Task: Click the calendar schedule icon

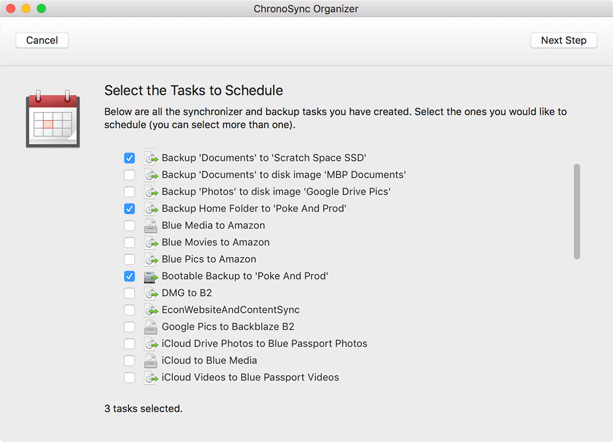Action: (x=53, y=119)
